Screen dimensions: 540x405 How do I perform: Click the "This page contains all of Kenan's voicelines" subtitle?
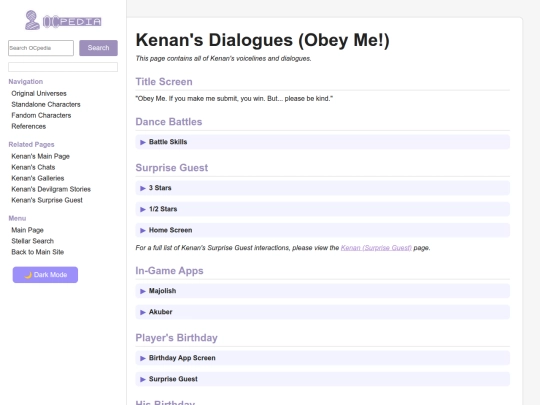point(224,59)
